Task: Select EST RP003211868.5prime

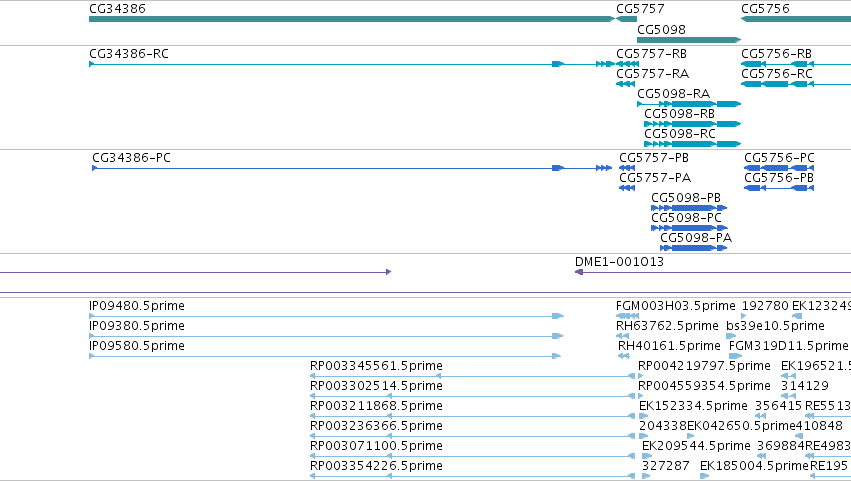Action: pyautogui.click(x=473, y=416)
